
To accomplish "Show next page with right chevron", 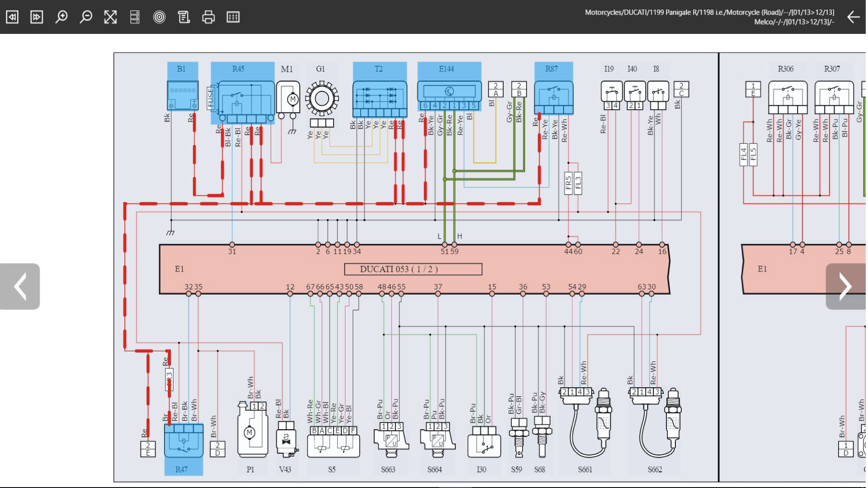I will point(845,286).
